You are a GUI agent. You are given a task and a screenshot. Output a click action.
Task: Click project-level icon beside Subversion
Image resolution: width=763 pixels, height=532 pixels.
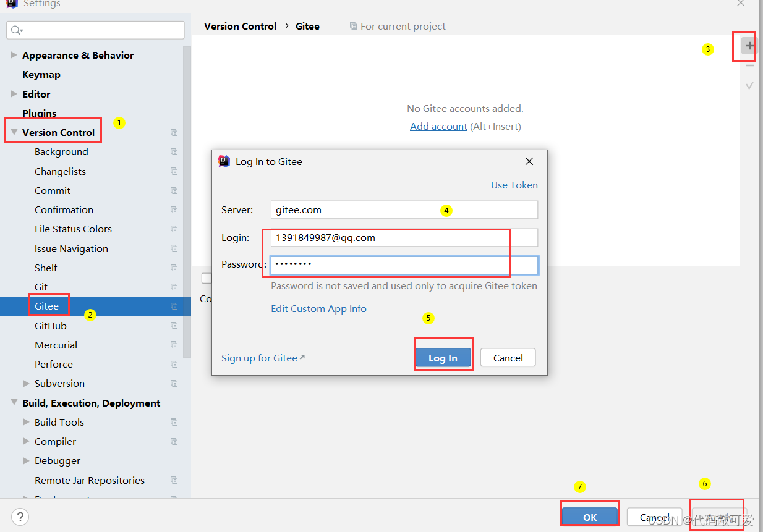174,384
